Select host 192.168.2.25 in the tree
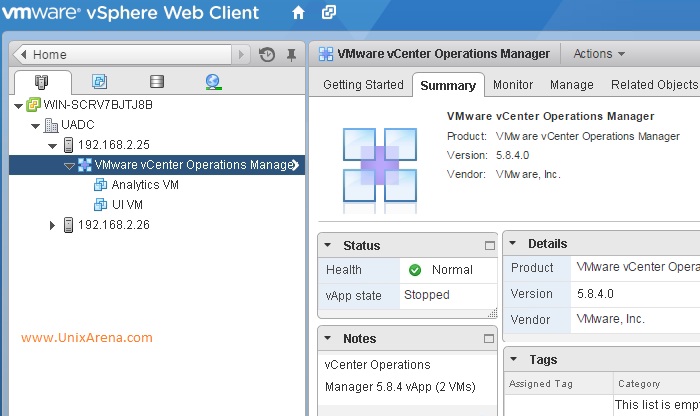The height and width of the screenshot is (416, 700). 114,145
